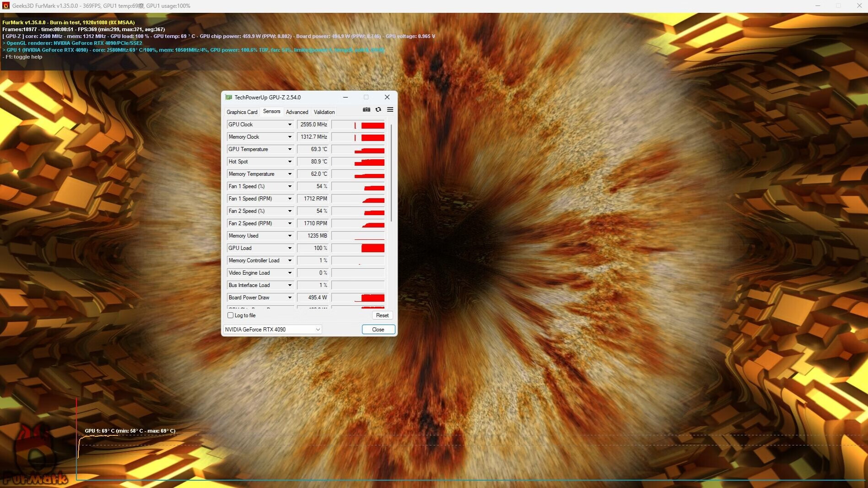
Task: Open the NVIDIA GeForce RTX 4090 device dropdown
Action: 273,330
